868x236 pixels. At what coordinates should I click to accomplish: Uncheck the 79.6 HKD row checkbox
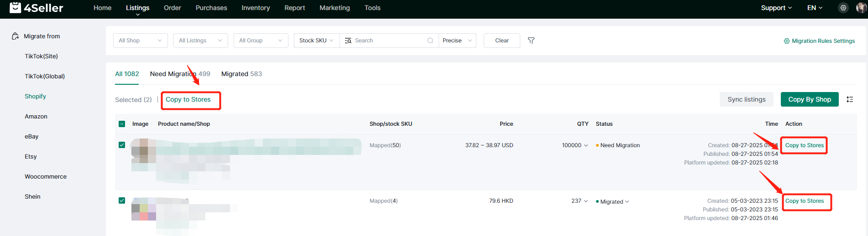(122, 200)
